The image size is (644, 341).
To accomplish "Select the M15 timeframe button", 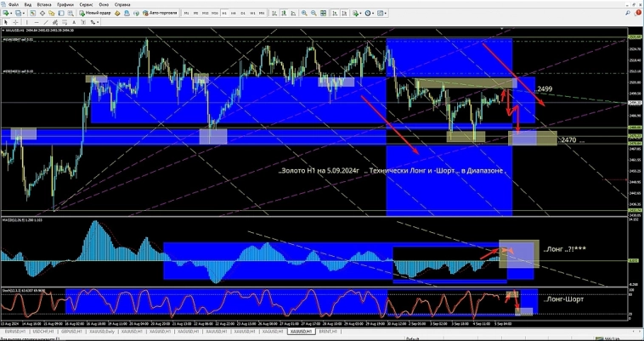I will pos(205,14).
